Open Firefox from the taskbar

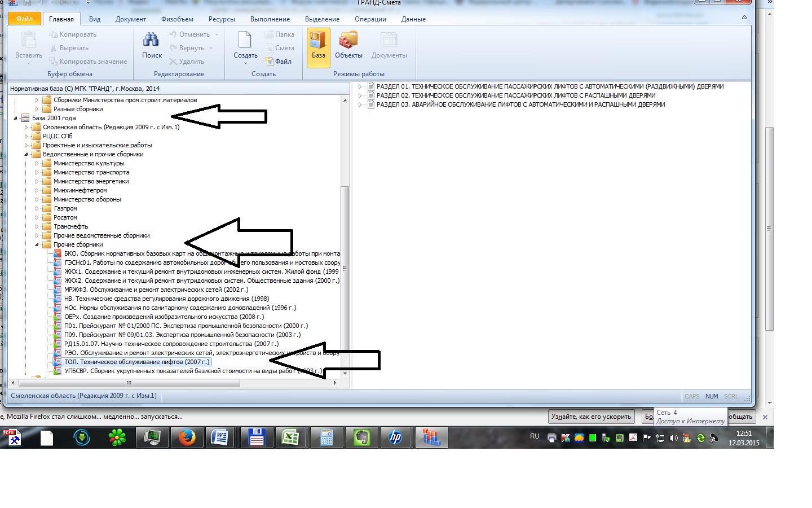tap(187, 437)
